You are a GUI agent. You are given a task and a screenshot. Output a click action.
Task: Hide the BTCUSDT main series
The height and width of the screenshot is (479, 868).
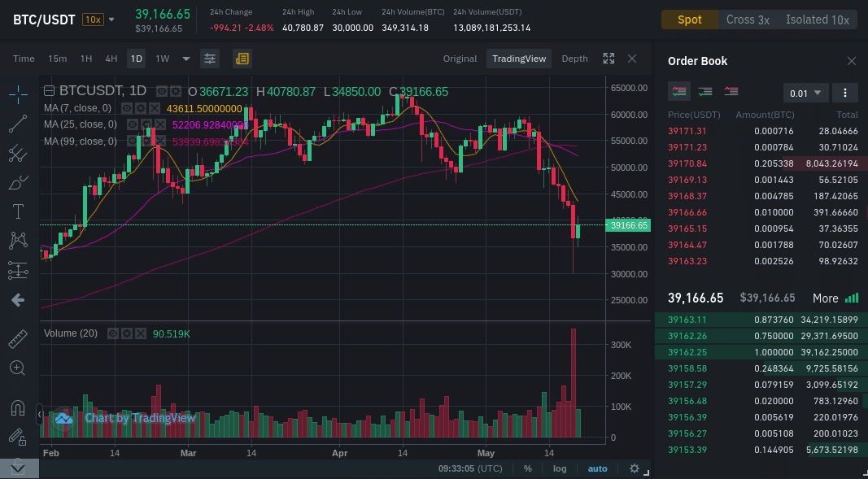[162, 91]
